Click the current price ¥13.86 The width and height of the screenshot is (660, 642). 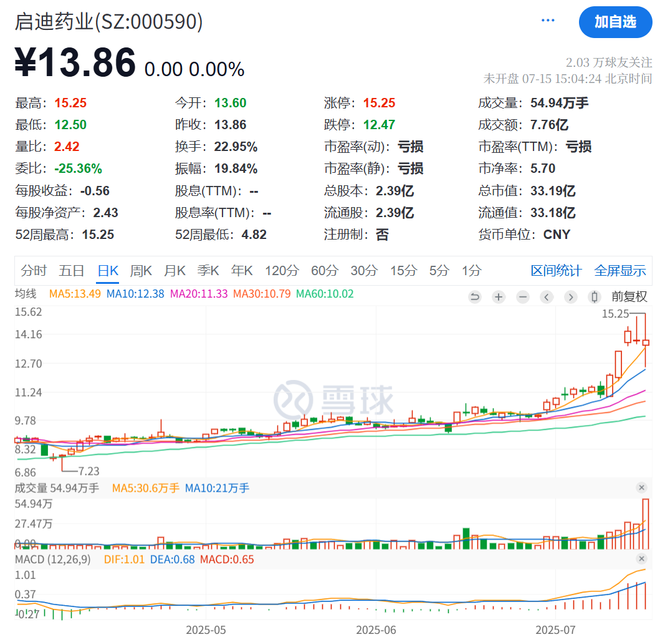(75, 63)
